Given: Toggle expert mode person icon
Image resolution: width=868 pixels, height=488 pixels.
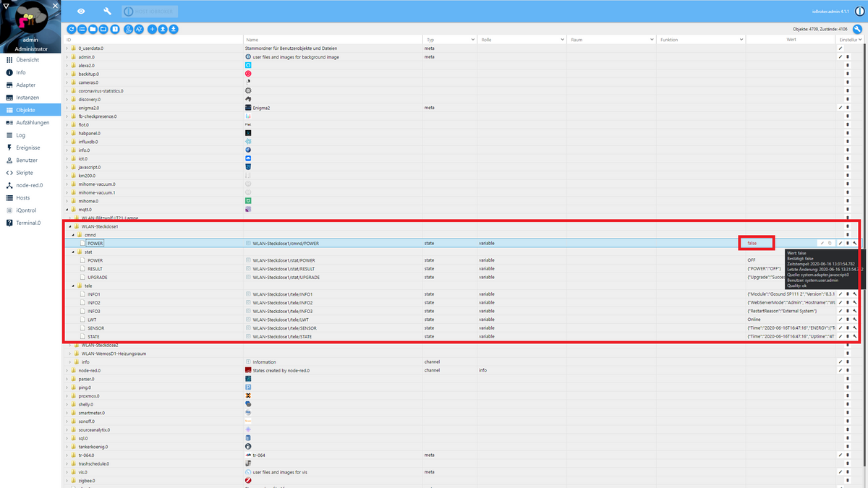Looking at the screenshot, I should point(129,29).
